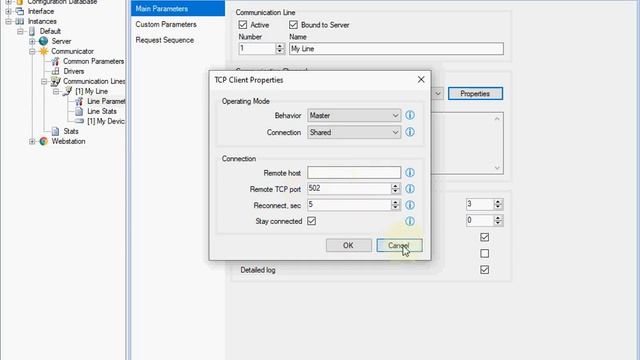Adjust stepper on field showing 0
The height and width of the screenshot is (360, 640).
(x=498, y=220)
